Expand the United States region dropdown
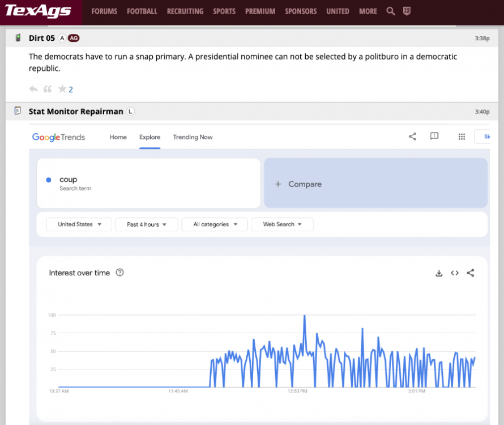Image resolution: width=504 pixels, height=425 pixels. [x=80, y=224]
